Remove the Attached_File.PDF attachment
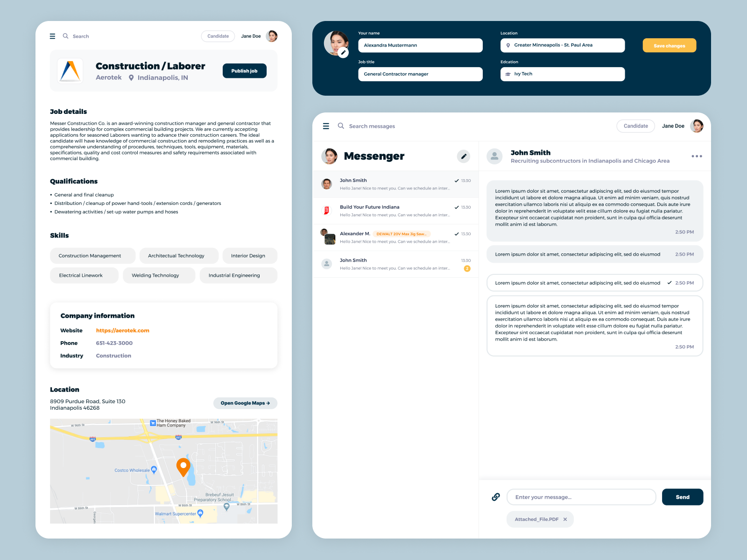The image size is (747, 560). [x=565, y=519]
